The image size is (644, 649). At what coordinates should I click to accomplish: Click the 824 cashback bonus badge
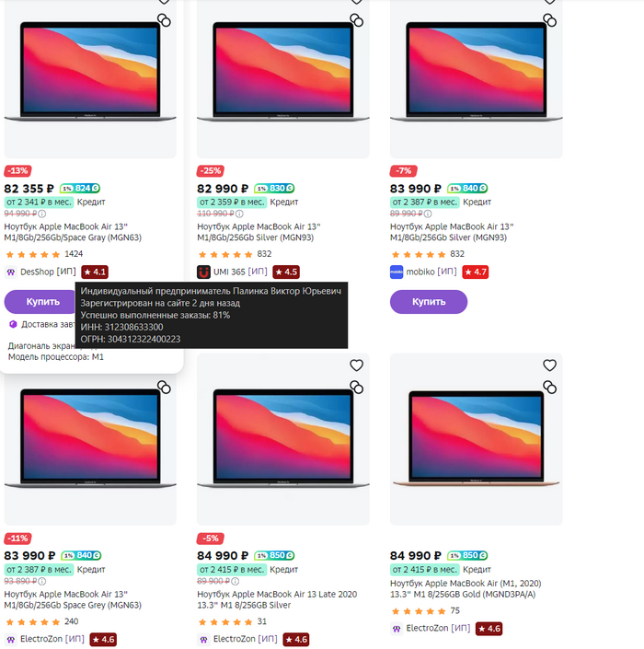point(81,188)
